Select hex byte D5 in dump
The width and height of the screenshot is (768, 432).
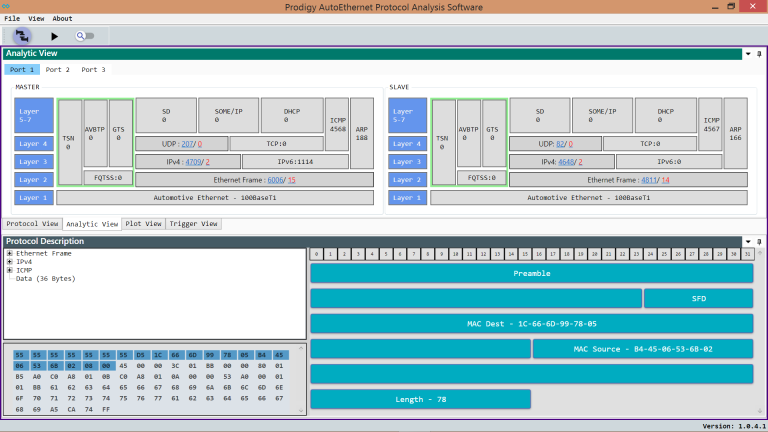pyautogui.click(x=141, y=355)
